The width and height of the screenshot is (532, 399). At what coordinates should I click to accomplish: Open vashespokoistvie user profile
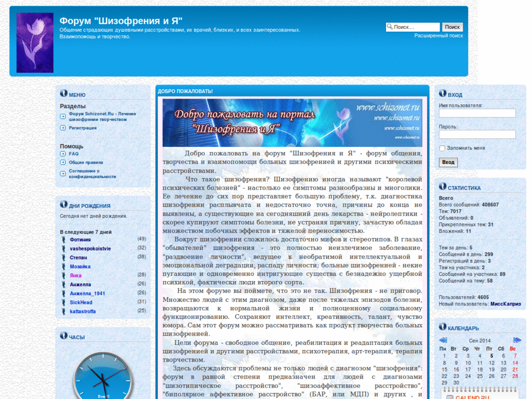pyautogui.click(x=90, y=248)
